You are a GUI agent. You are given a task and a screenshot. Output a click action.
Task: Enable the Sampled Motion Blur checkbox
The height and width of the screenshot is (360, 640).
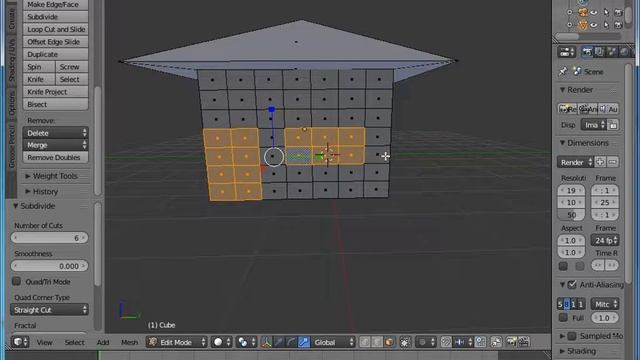(x=572, y=336)
